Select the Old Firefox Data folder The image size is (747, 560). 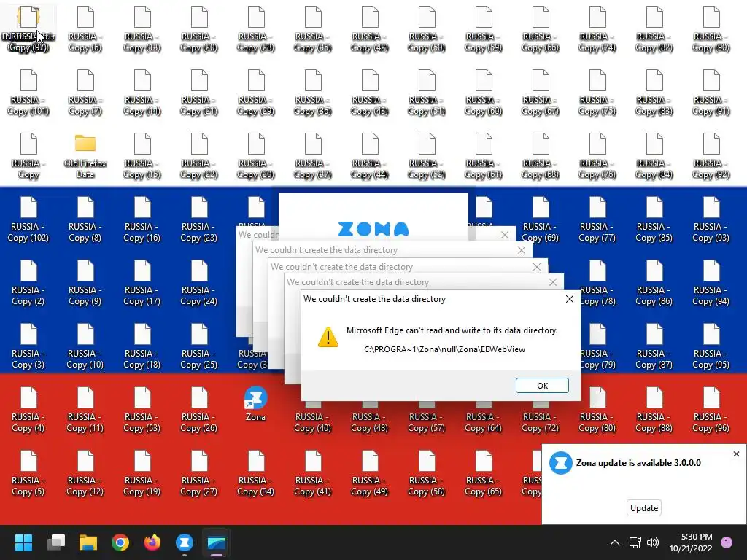click(85, 155)
